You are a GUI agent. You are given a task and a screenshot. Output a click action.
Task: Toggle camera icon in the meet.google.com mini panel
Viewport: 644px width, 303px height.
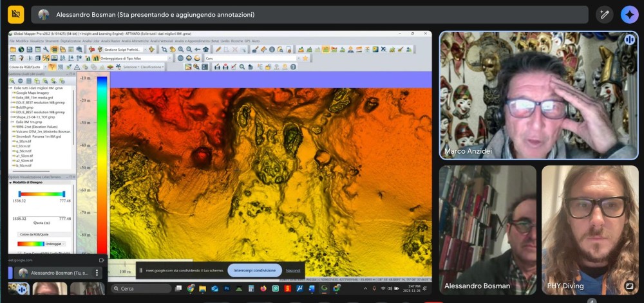point(102,261)
